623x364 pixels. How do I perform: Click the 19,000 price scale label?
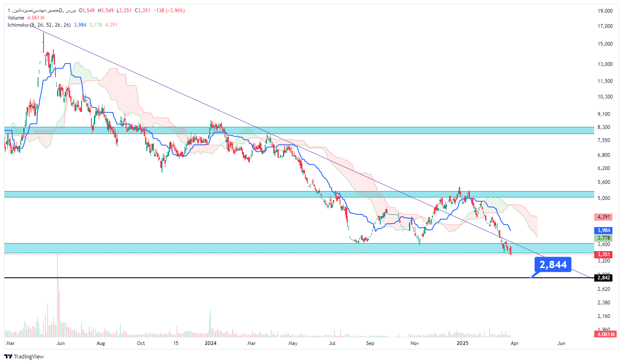605,11
